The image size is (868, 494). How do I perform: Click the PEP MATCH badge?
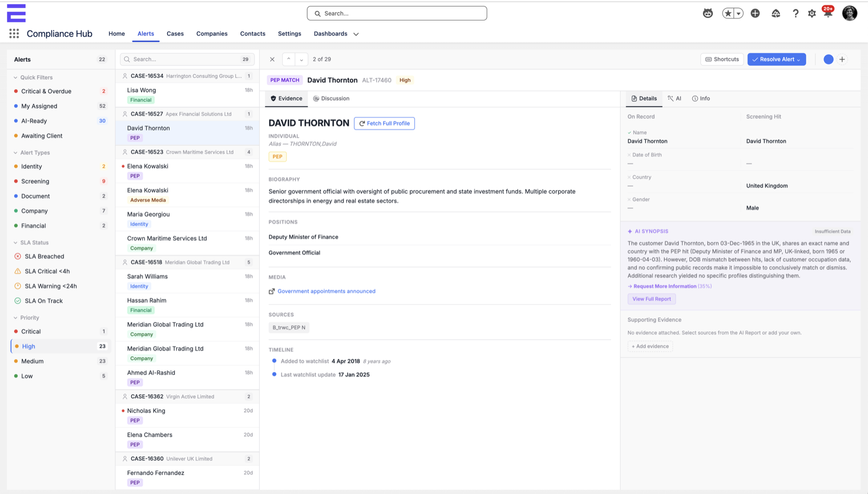pyautogui.click(x=285, y=80)
